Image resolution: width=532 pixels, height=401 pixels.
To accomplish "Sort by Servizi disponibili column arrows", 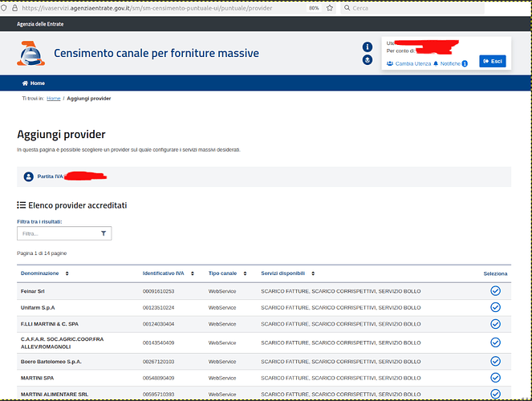I will [x=313, y=273].
